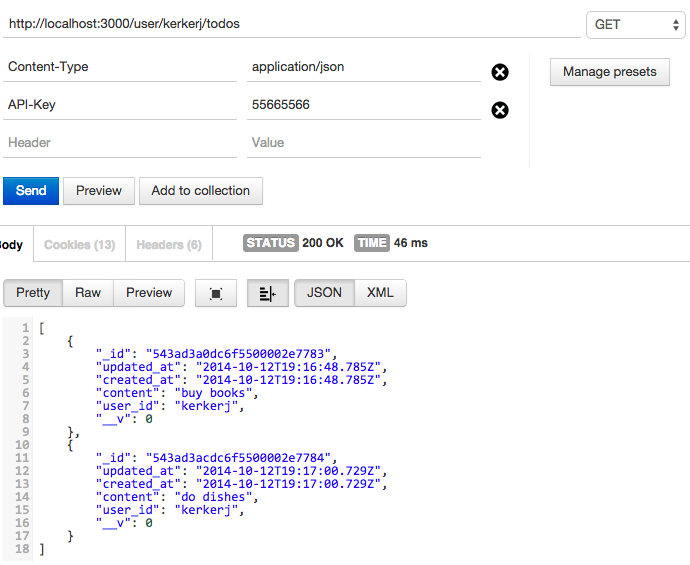Image resolution: width=690 pixels, height=565 pixels.
Task: Open the GET method dropdown
Action: [x=633, y=24]
